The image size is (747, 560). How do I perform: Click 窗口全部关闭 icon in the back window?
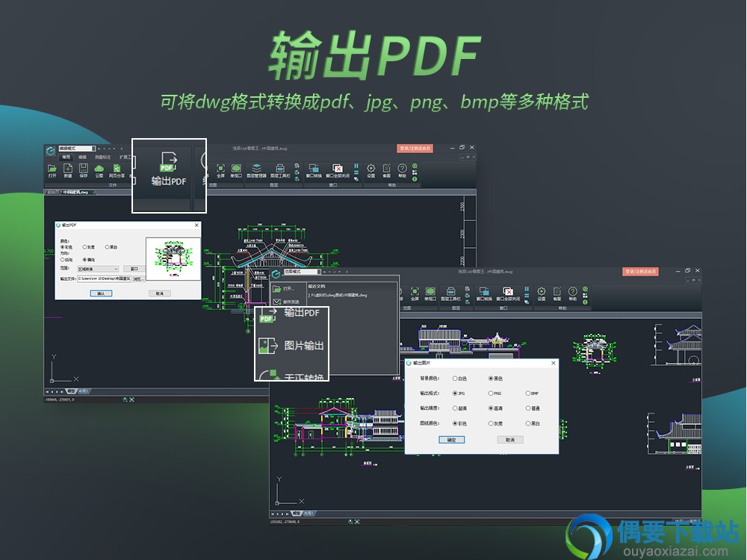[338, 169]
